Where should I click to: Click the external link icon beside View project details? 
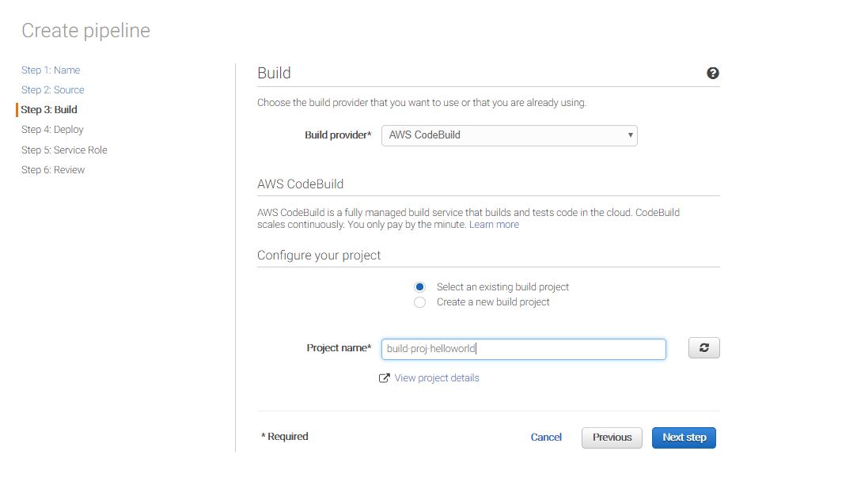point(385,378)
